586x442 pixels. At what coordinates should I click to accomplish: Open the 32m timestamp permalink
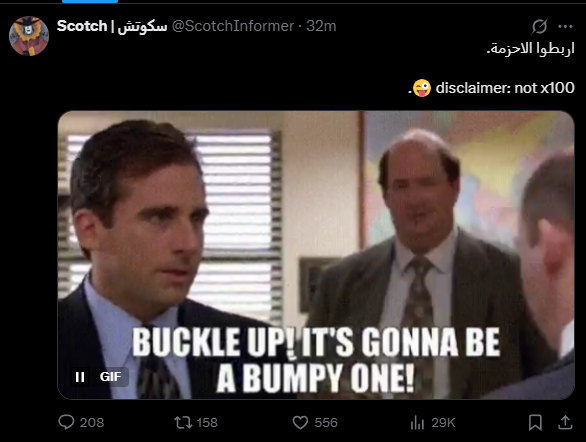click(321, 26)
